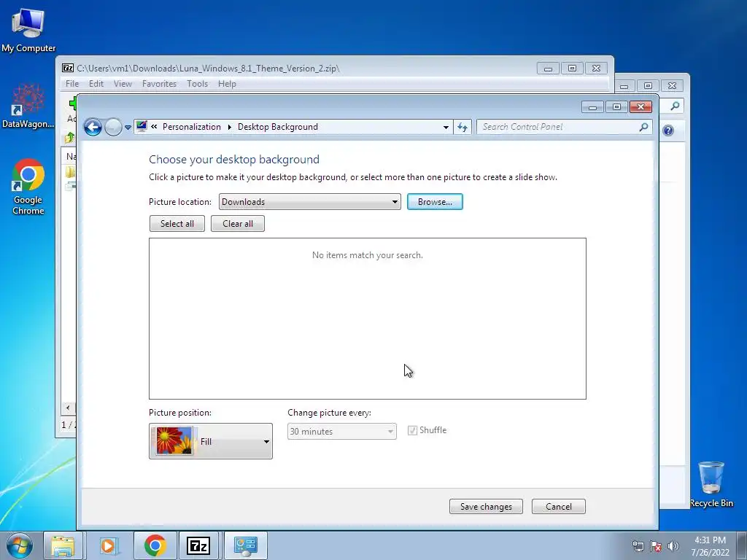Select the DataWagon desktop shortcut

(x=28, y=106)
